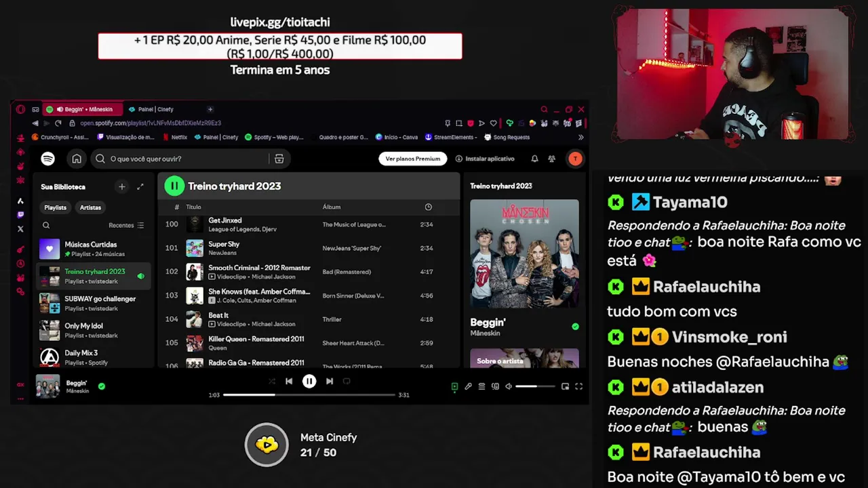This screenshot has height=488, width=868.
Task: Skip to next track
Action: click(x=330, y=381)
